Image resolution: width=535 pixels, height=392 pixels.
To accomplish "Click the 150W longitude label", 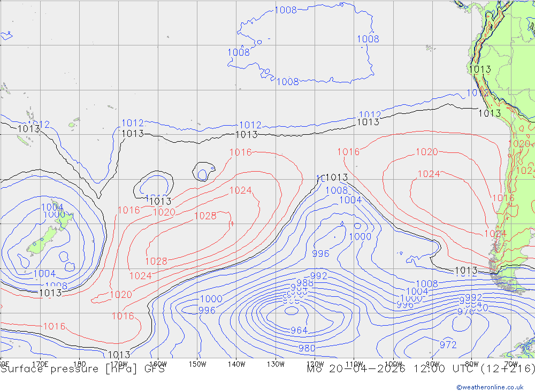I will click(197, 364).
